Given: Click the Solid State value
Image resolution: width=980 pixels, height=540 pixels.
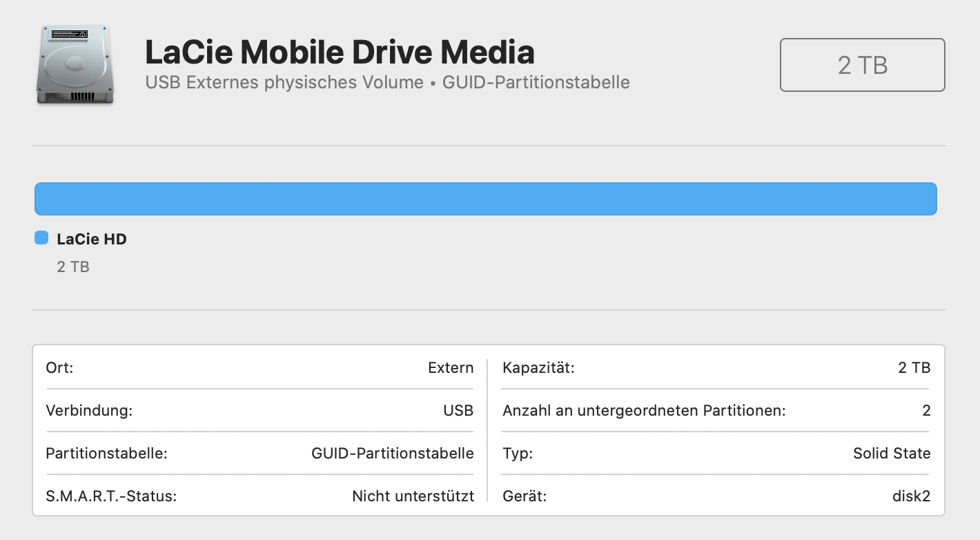Looking at the screenshot, I should tap(892, 453).
